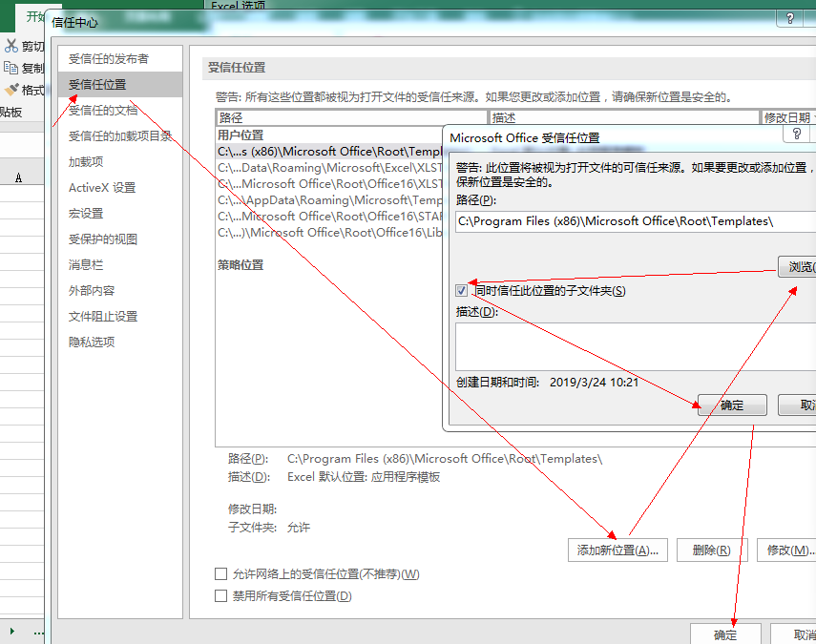Screen dimensions: 816x644
Task: Click the help icon of Trust Center dialog
Action: tap(790, 19)
